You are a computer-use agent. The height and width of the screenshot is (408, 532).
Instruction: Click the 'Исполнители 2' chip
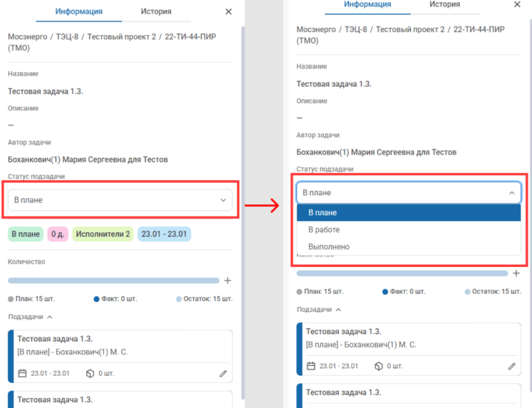pos(103,234)
